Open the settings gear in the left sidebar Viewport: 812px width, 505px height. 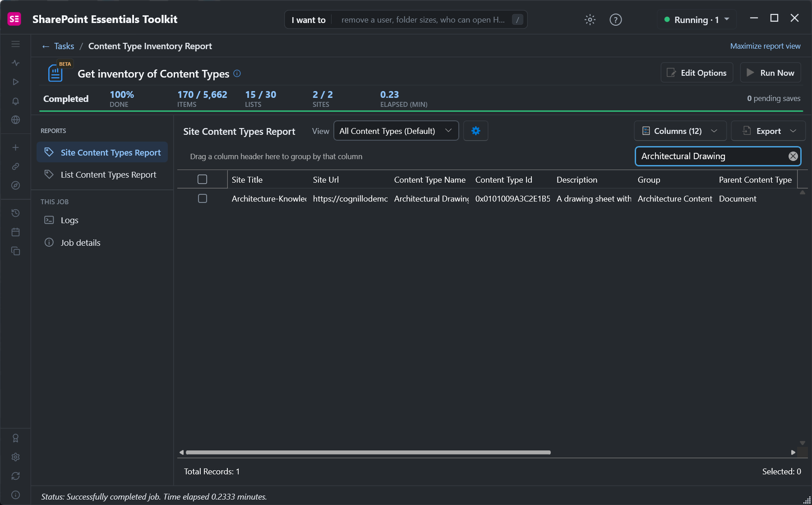coord(15,457)
